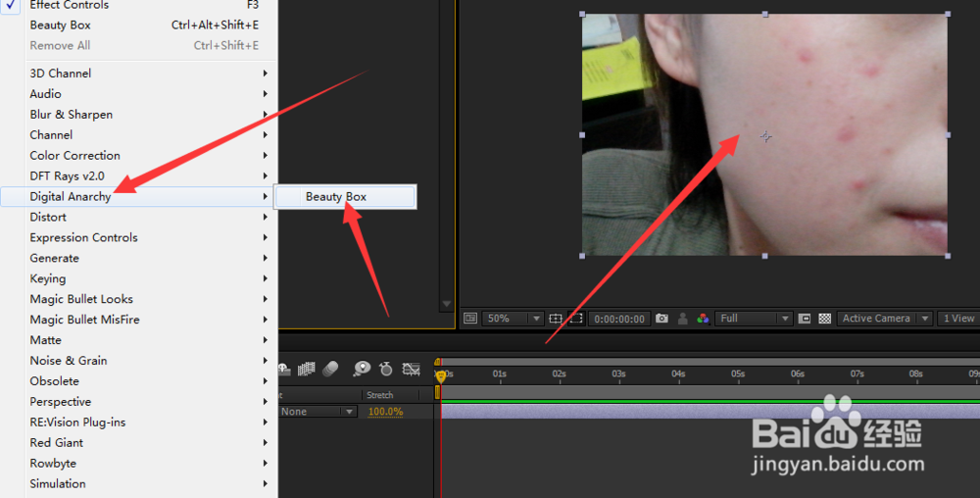This screenshot has width=980, height=498.
Task: Open the Active Camera view dropdown
Action: click(x=884, y=318)
